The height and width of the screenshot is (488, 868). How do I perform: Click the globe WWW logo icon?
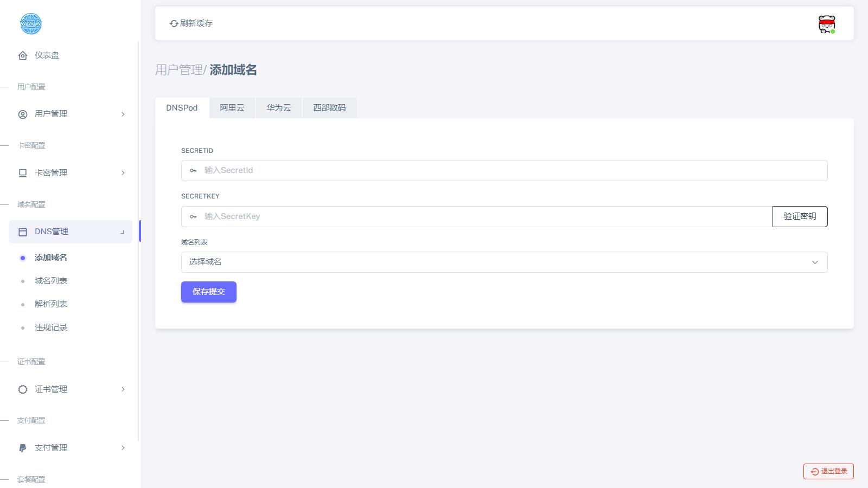[30, 24]
